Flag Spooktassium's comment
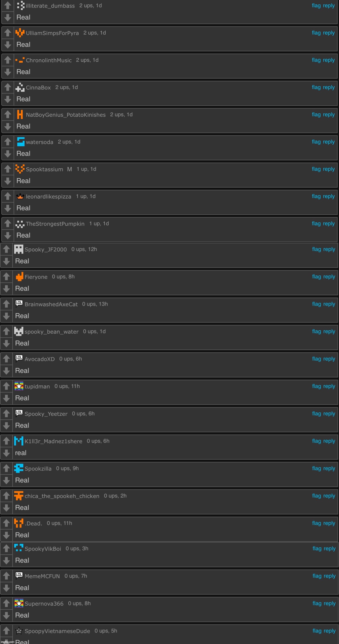Screen dimensions: 339x644 point(316,169)
